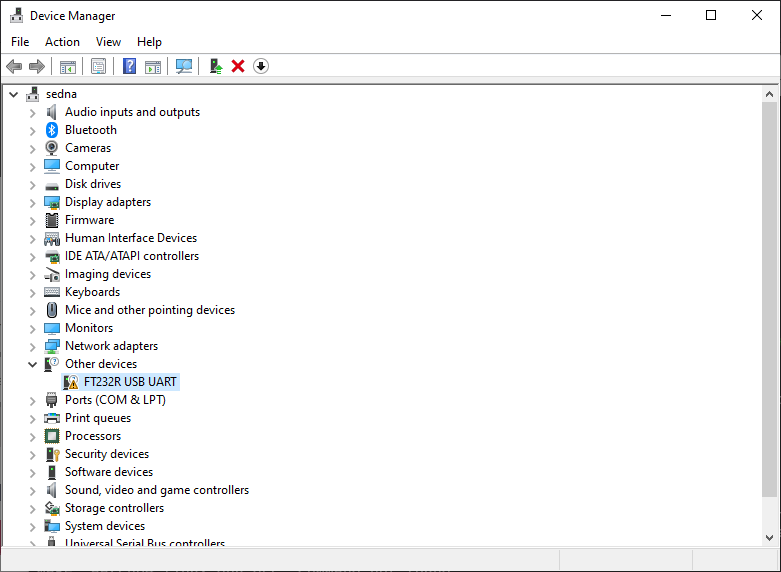Click the Disable device down-arrow icon

point(261,66)
